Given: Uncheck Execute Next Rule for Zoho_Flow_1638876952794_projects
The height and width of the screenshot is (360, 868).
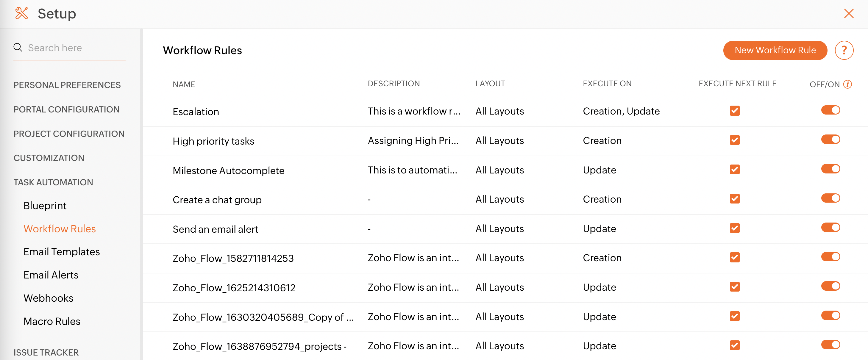Looking at the screenshot, I should pos(735,345).
